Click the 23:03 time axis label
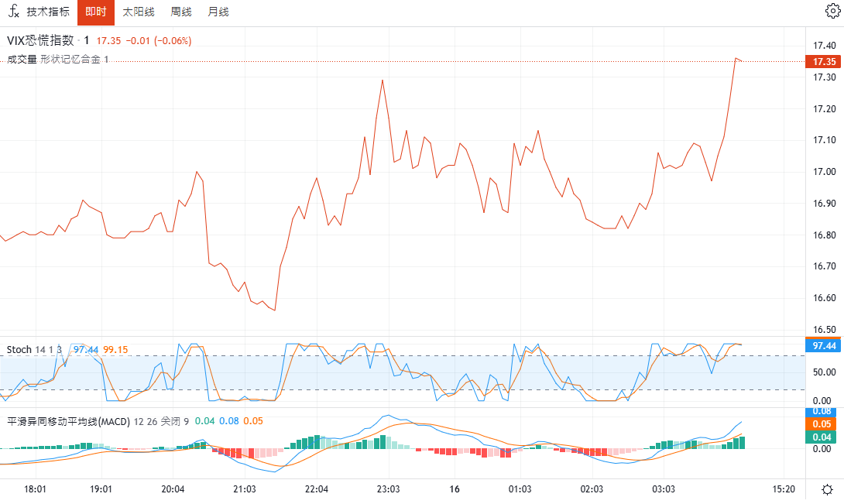The width and height of the screenshot is (844, 504). tap(388, 489)
